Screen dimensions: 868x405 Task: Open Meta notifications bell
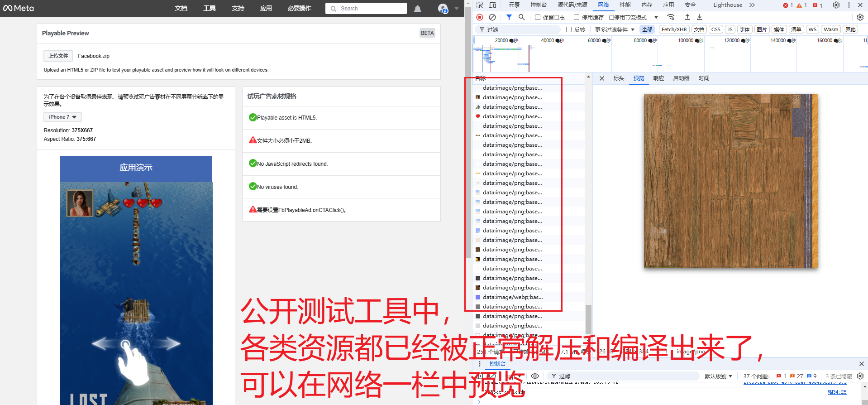point(417,9)
